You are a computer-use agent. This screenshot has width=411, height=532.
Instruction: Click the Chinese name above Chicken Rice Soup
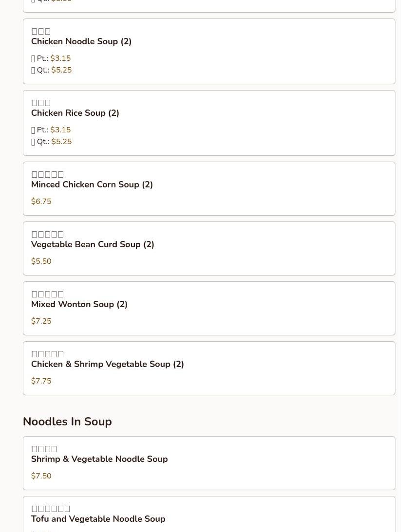41,103
